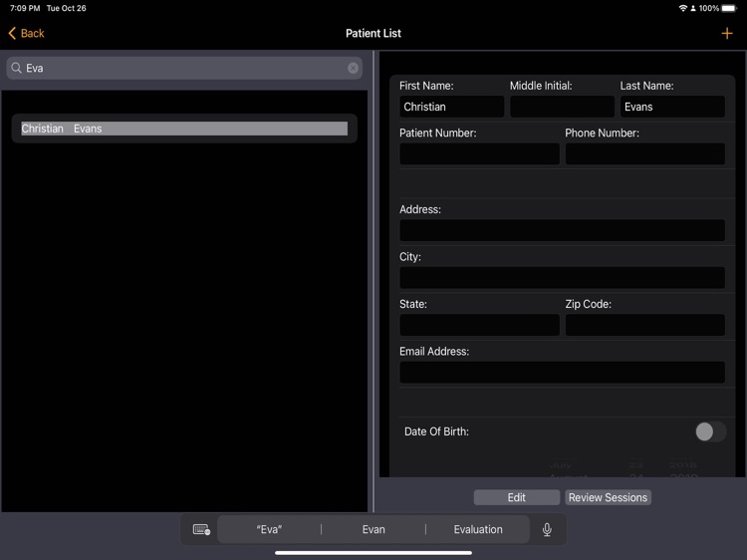Tap the Wi-Fi status icon
747x560 pixels.
pos(682,8)
